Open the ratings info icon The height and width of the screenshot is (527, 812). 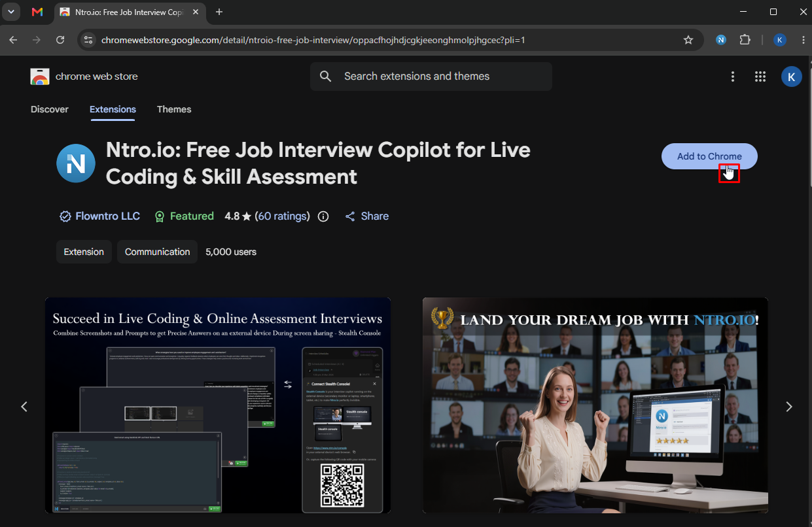(x=323, y=216)
